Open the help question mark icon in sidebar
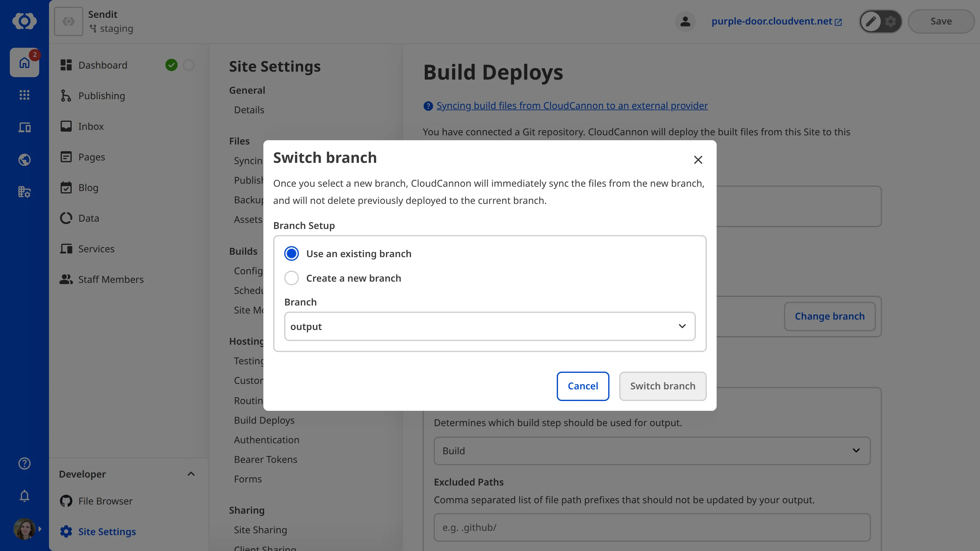Screen dimensions: 980x551 [24, 463]
